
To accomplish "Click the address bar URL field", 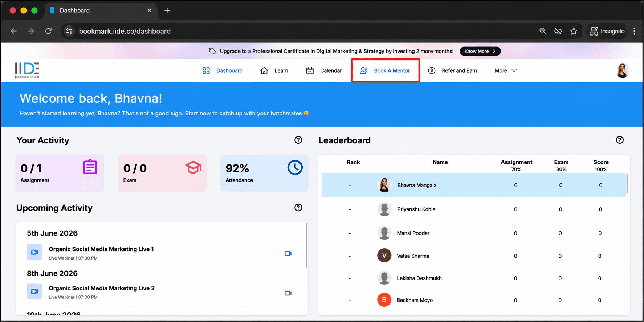I will point(125,31).
